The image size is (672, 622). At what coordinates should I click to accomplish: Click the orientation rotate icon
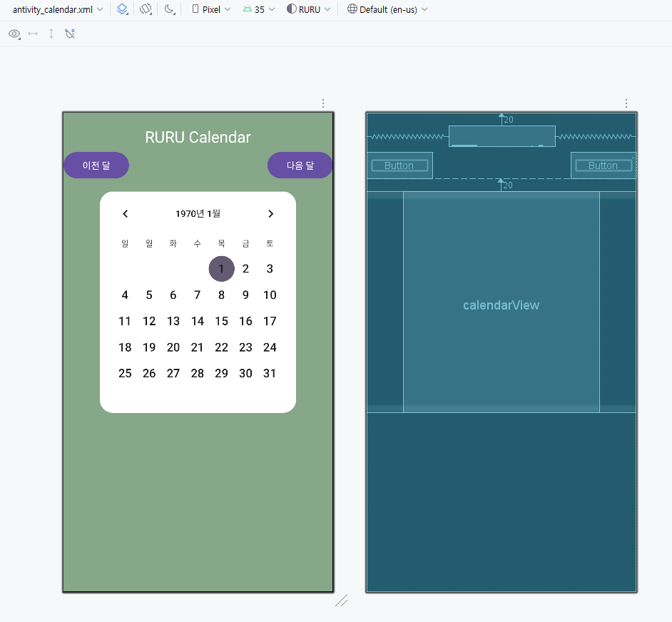[146, 9]
